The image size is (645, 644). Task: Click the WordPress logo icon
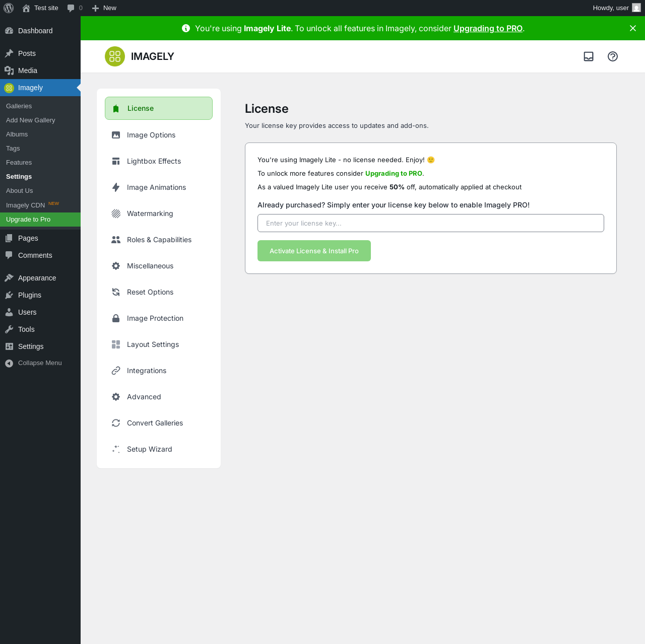(9, 8)
